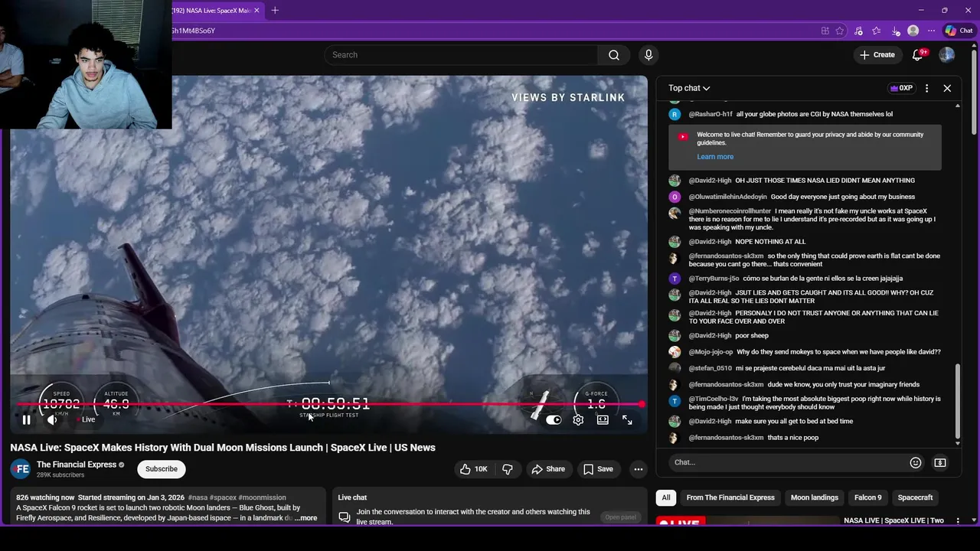Viewport: 980px width, 551px height.
Task: Close the live chat panel
Action: (947, 88)
